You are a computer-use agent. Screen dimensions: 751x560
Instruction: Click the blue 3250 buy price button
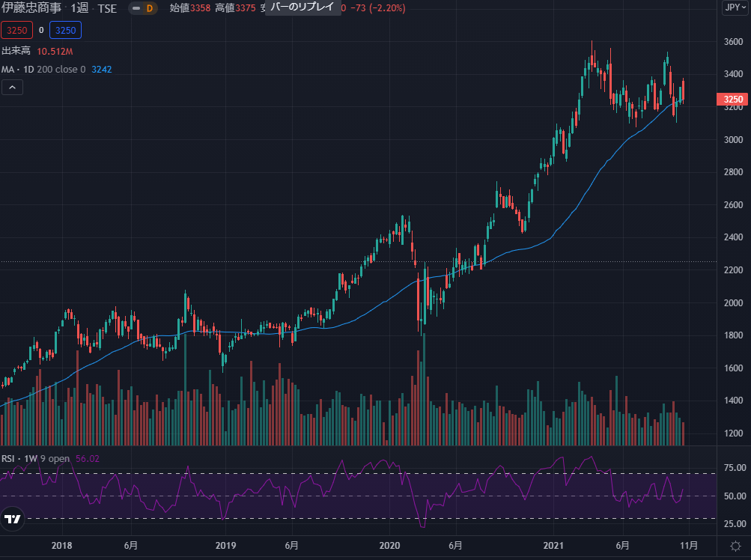[66, 31]
